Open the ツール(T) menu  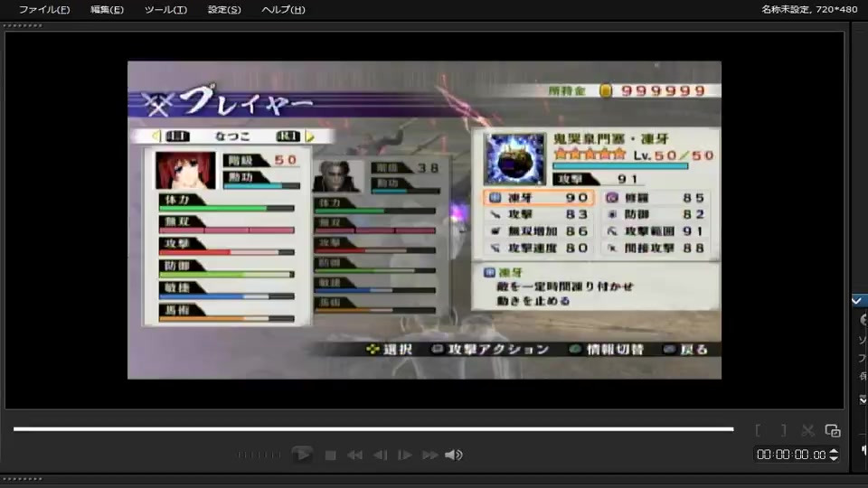tap(165, 9)
